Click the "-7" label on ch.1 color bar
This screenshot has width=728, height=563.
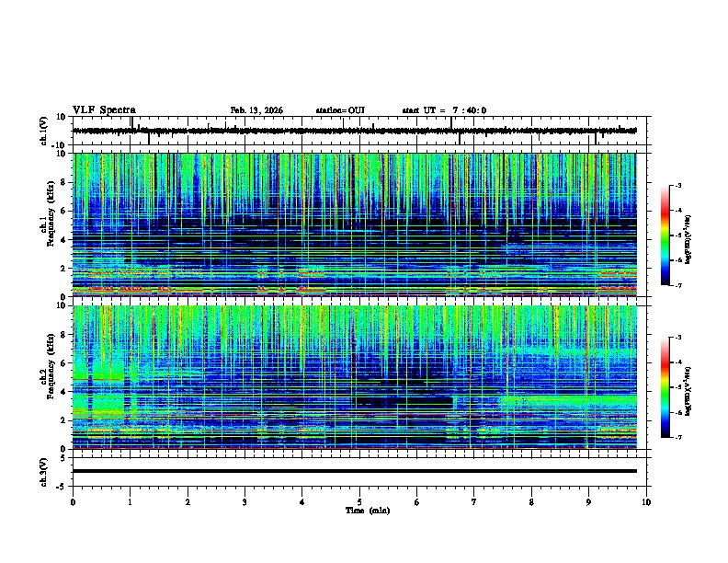click(x=678, y=285)
